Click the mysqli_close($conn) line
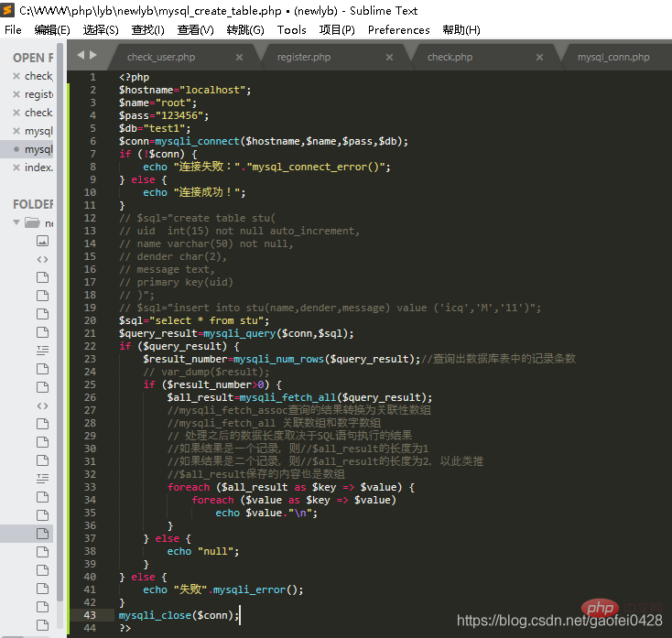The height and width of the screenshot is (638, 672). click(179, 615)
